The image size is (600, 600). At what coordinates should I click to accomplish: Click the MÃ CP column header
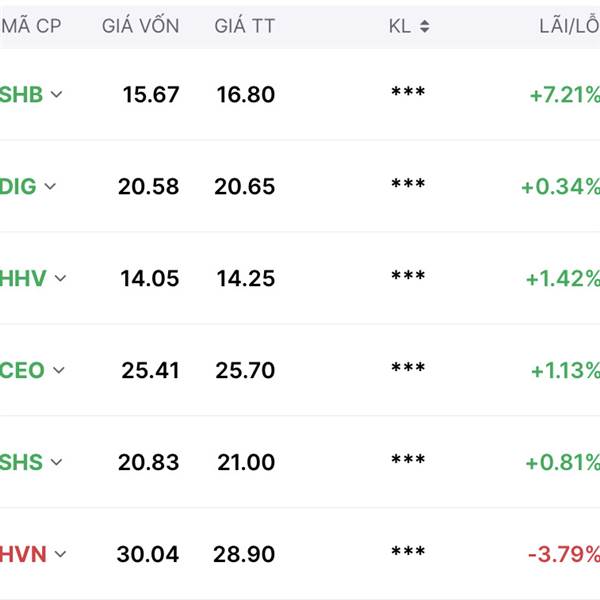(x=31, y=27)
